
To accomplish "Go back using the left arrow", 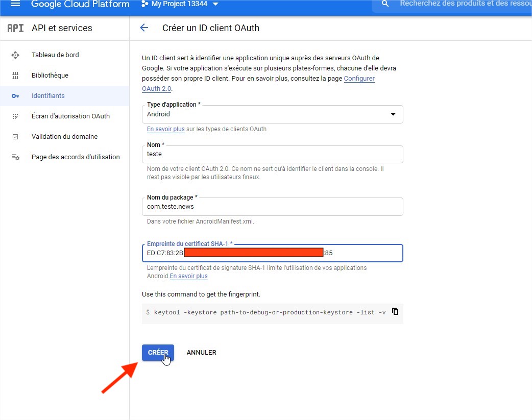I will tap(144, 28).
